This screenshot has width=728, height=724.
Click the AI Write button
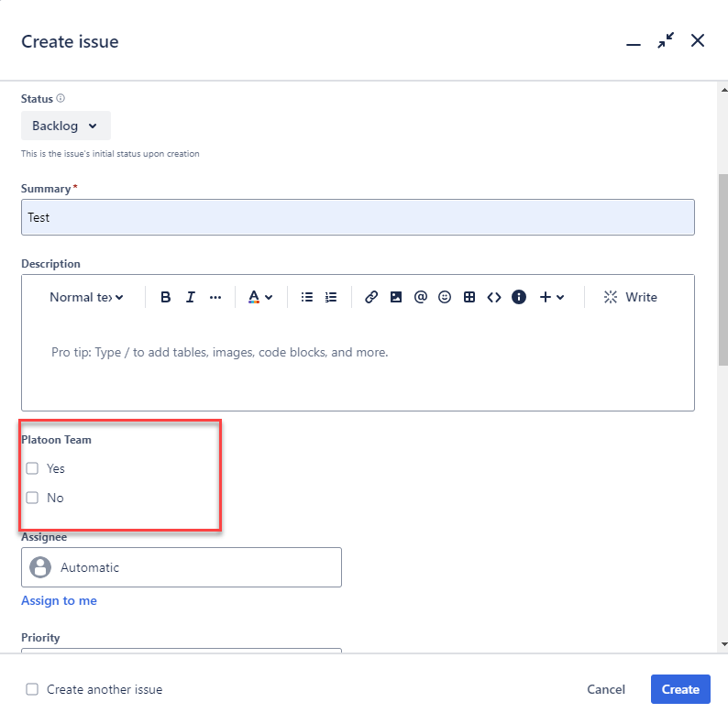[630, 297]
